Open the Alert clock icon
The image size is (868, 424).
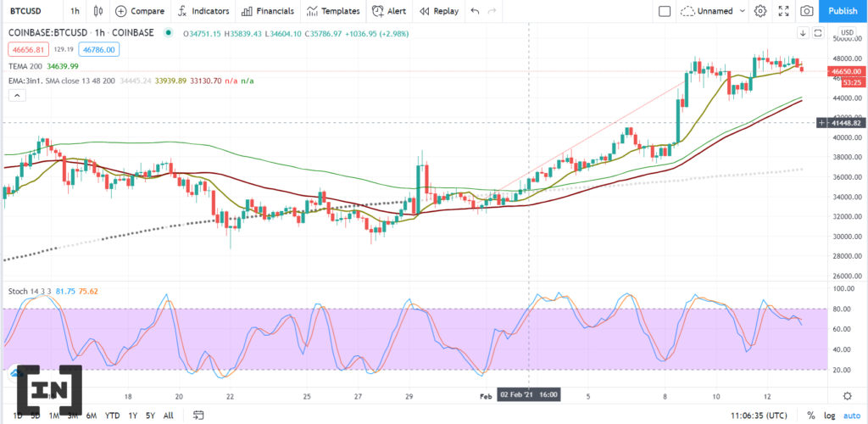click(377, 11)
